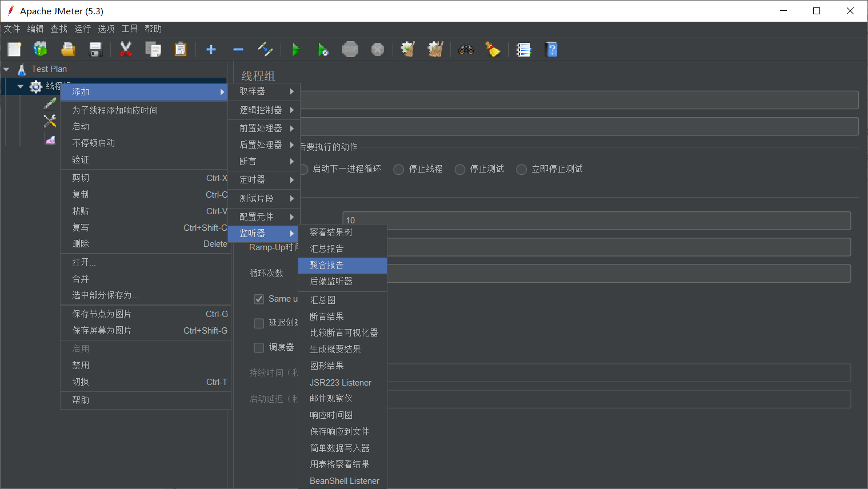This screenshot has width=868, height=489.
Task: Click the Shutdown test icon
Action: pos(378,50)
